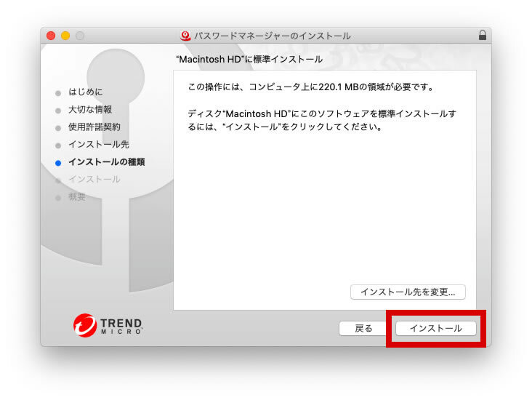Minimize the installer window
Viewport: 532px width, 400px height.
tap(65, 36)
